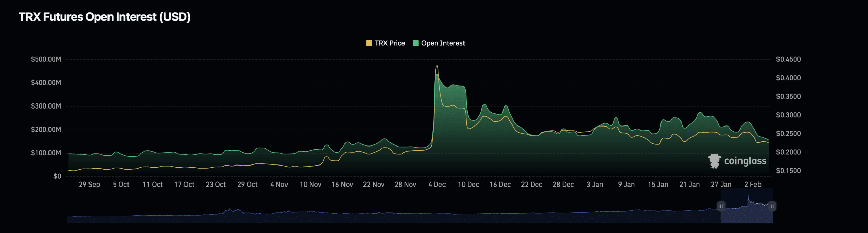Click the 15 Jan date label
The image size is (868, 233).
pos(658,185)
